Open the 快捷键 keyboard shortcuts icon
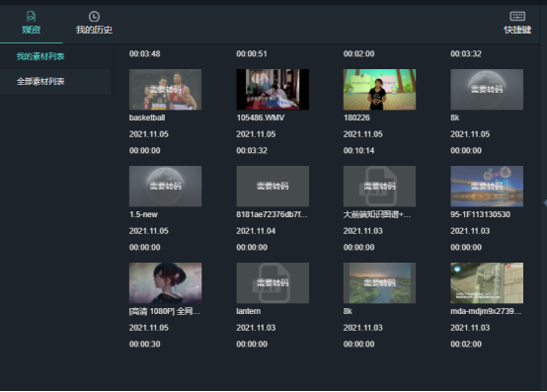The width and height of the screenshot is (547, 392). 517,16
